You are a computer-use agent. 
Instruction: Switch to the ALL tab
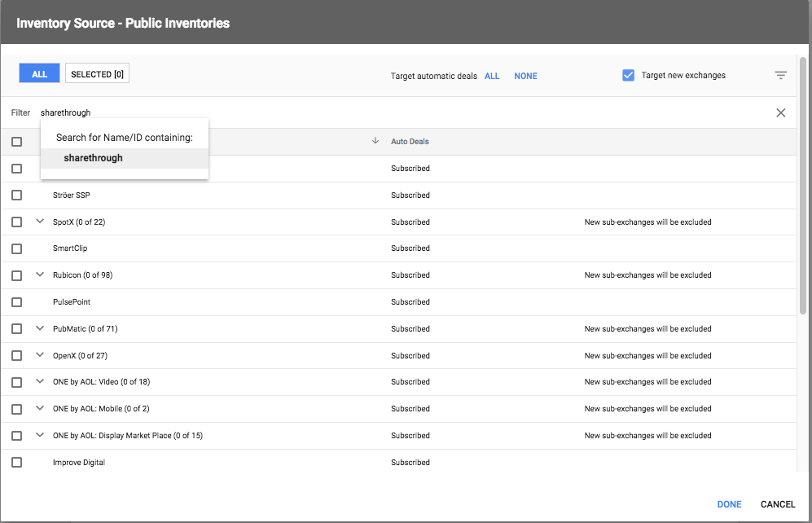[x=39, y=73]
